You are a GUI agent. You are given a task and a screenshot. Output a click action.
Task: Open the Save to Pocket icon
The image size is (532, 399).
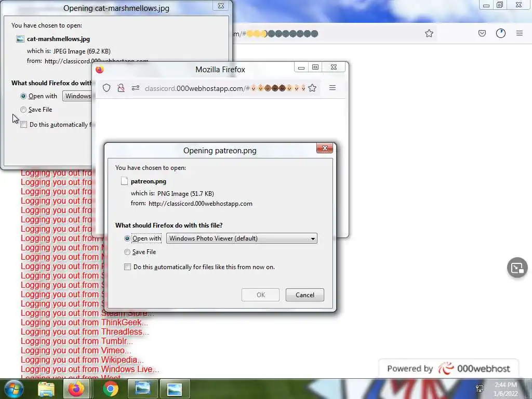pyautogui.click(x=482, y=33)
